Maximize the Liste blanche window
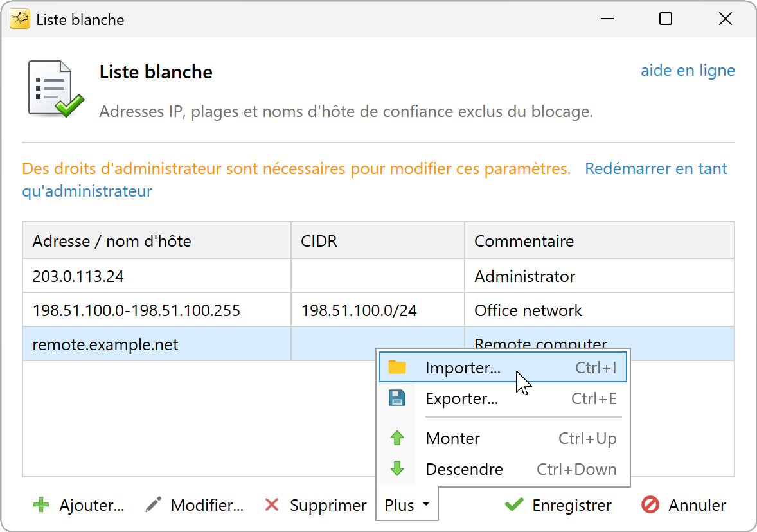Viewport: 757px width, 532px height. pos(666,19)
